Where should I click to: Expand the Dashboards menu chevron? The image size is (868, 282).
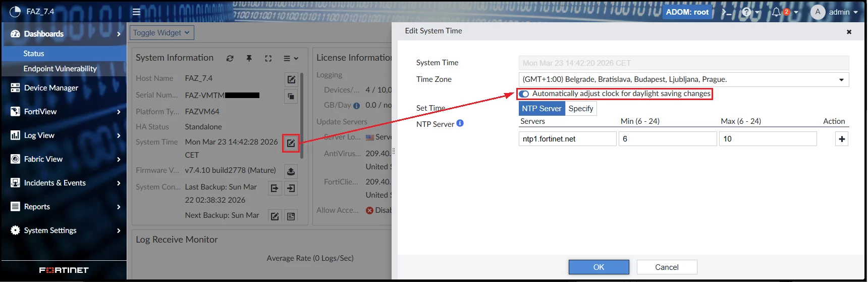119,34
